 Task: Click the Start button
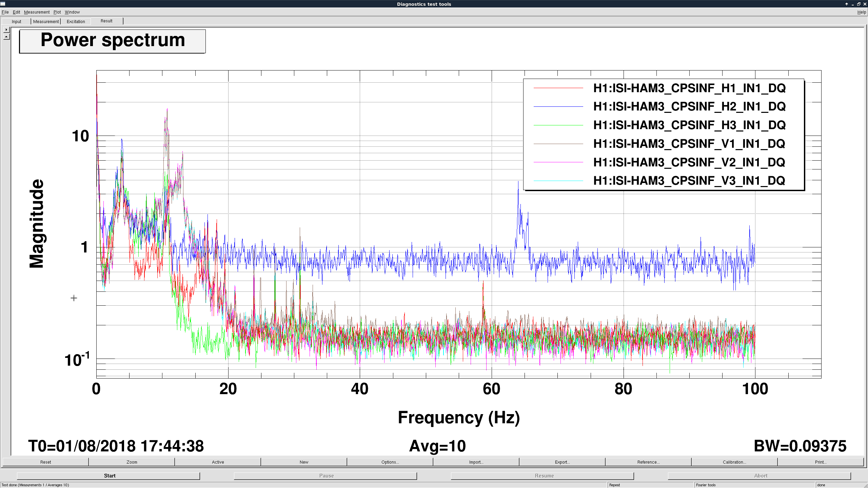point(110,476)
